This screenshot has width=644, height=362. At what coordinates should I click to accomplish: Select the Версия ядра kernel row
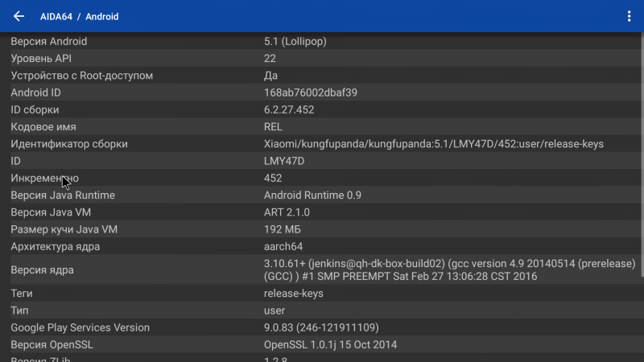322,269
